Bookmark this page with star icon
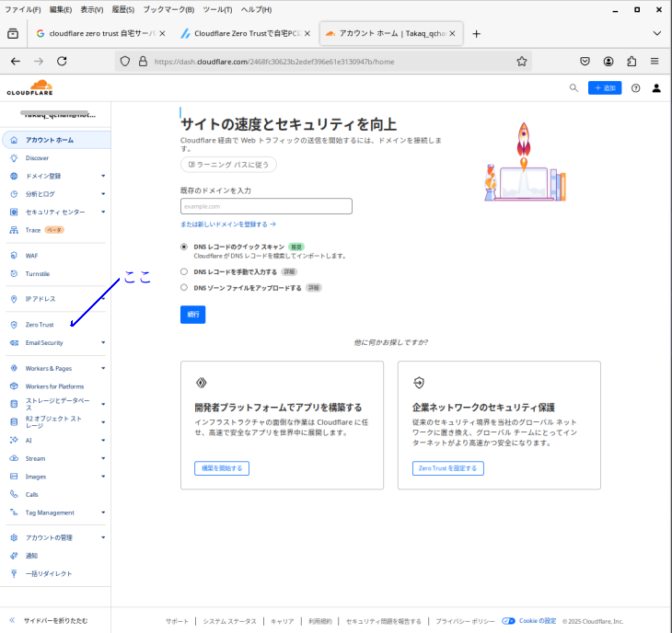 (x=522, y=62)
